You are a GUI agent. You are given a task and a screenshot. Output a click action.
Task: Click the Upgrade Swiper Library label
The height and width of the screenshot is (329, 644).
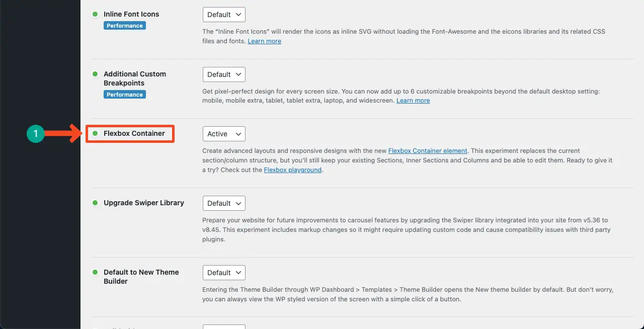pos(144,203)
